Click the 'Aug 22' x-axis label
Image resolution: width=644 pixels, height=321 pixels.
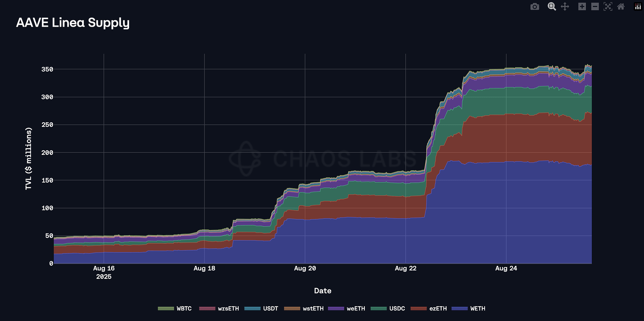pos(406,268)
